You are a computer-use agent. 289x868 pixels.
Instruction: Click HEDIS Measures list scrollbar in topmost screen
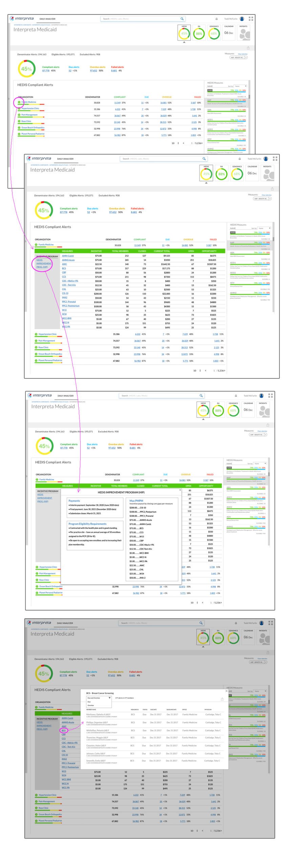click(249, 97)
